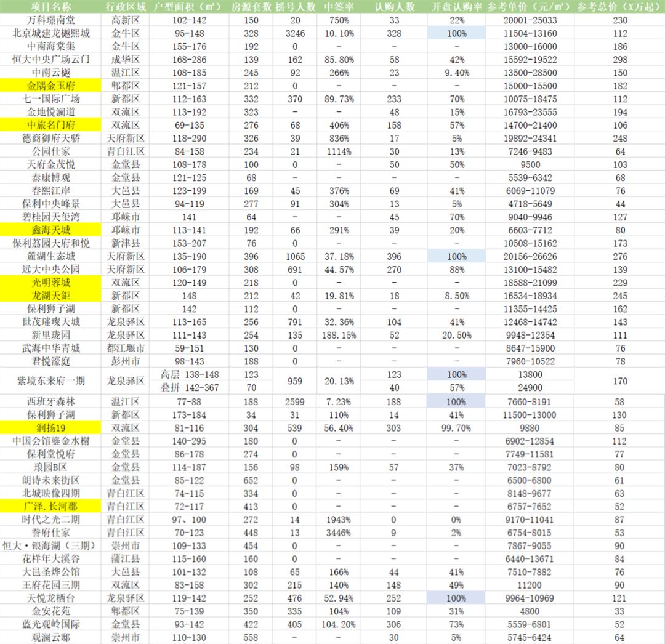The height and width of the screenshot is (644, 665).
Task: Click the 叠拼 142-367 area cell
Action: coord(190,387)
